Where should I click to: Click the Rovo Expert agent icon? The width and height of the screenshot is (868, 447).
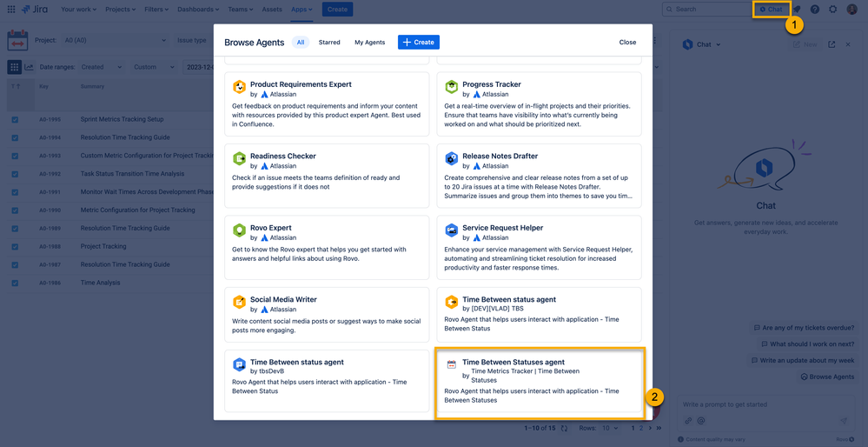coord(239,230)
